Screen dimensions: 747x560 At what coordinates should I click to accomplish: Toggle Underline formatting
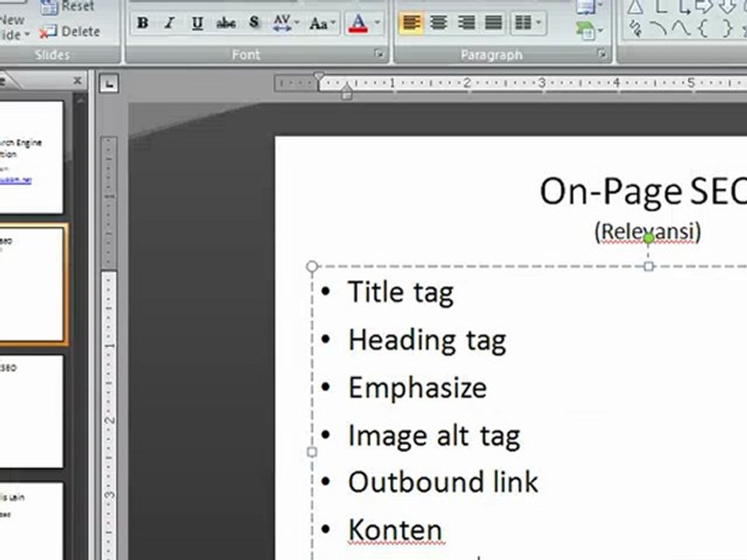[x=197, y=23]
